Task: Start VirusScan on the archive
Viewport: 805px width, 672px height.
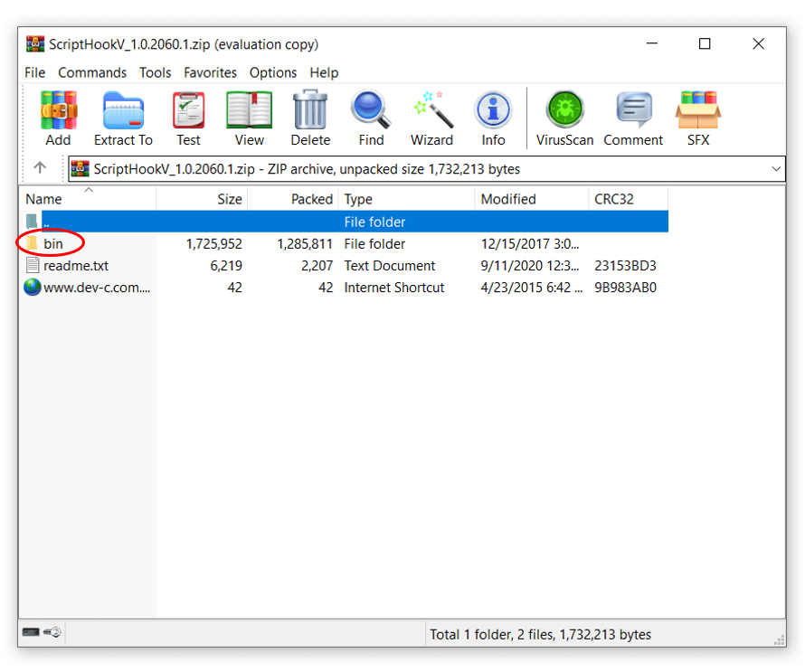Action: coord(564,118)
